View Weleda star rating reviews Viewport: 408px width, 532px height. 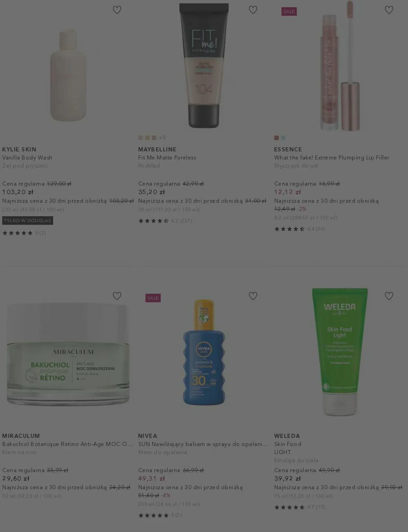(x=300, y=507)
